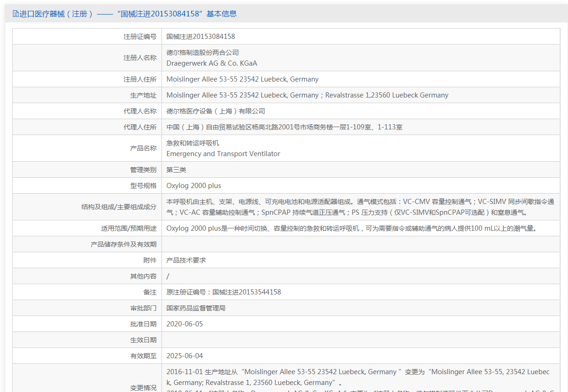Select production address containing Revalstrasse 1,23560

307,95
